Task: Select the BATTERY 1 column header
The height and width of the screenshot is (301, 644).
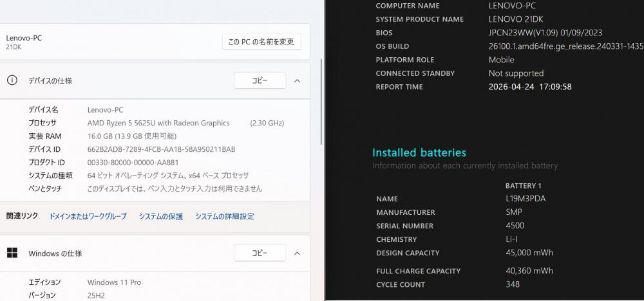Action: [x=523, y=186]
